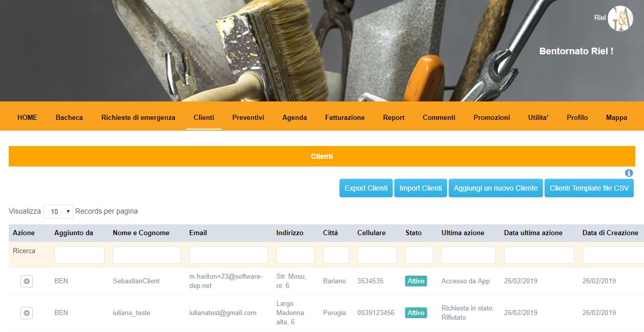This screenshot has height=332, width=644.
Task: Open the Clienti tab
Action: click(x=204, y=117)
